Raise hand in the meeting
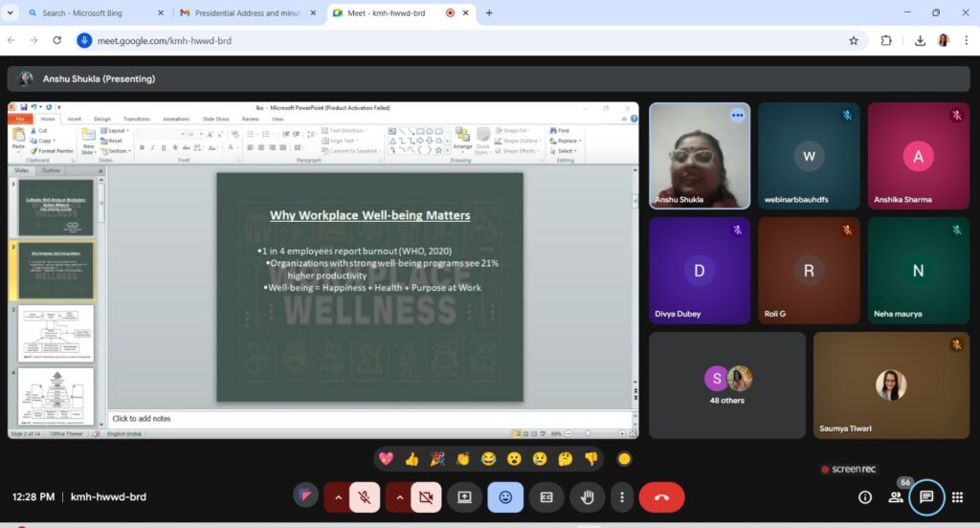The image size is (980, 528). (588, 497)
